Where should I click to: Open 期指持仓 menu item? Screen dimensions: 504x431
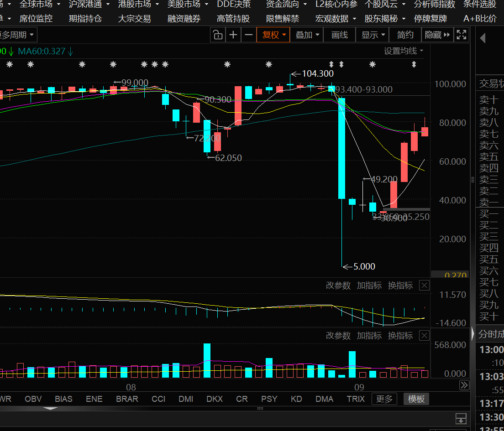[85, 19]
